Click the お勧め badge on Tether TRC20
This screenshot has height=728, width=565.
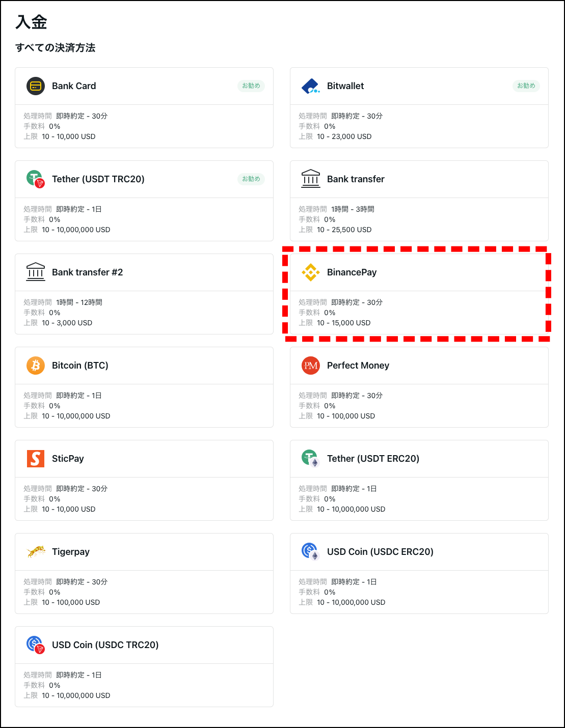coord(251,179)
